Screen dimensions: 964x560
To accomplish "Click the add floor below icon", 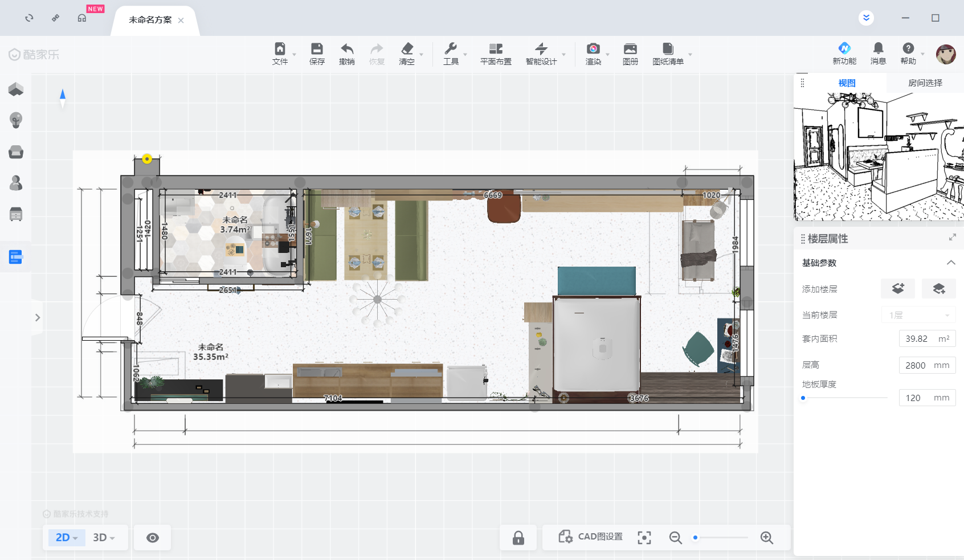I will pyautogui.click(x=939, y=289).
